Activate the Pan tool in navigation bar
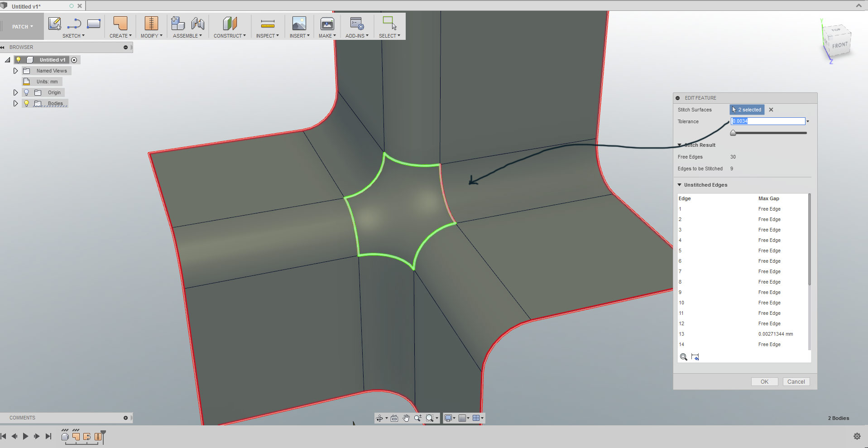The image size is (868, 448). pyautogui.click(x=406, y=418)
